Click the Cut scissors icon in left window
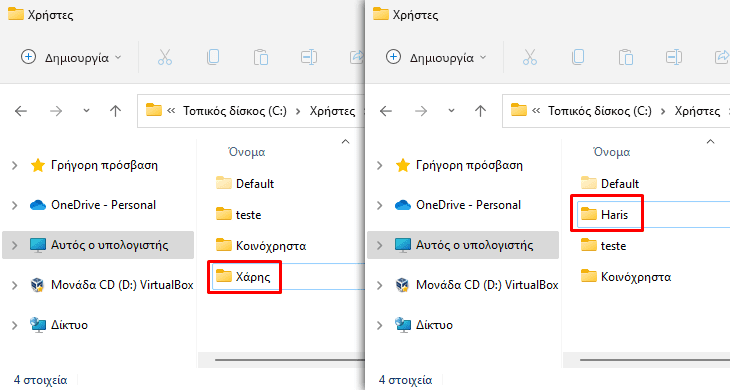The height and width of the screenshot is (390, 730). pos(165,57)
